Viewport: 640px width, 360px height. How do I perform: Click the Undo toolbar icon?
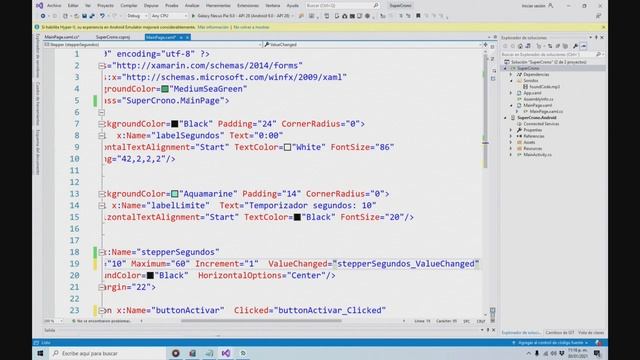(102, 16)
